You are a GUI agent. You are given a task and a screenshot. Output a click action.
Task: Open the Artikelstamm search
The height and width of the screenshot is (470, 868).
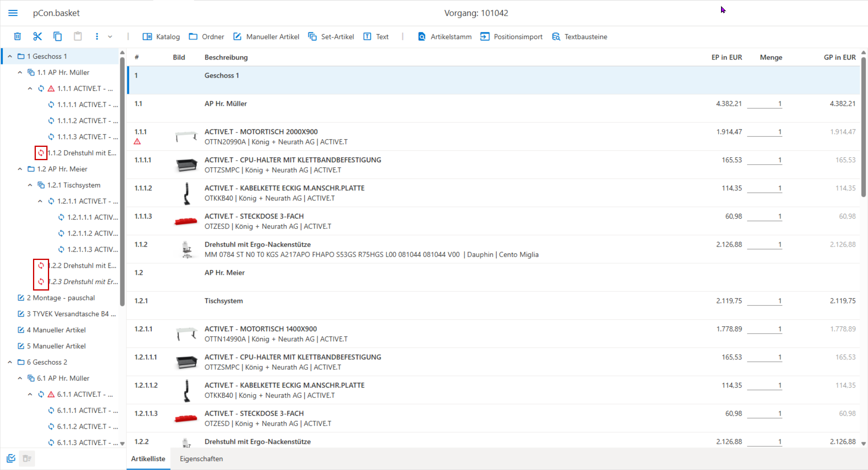click(x=444, y=37)
